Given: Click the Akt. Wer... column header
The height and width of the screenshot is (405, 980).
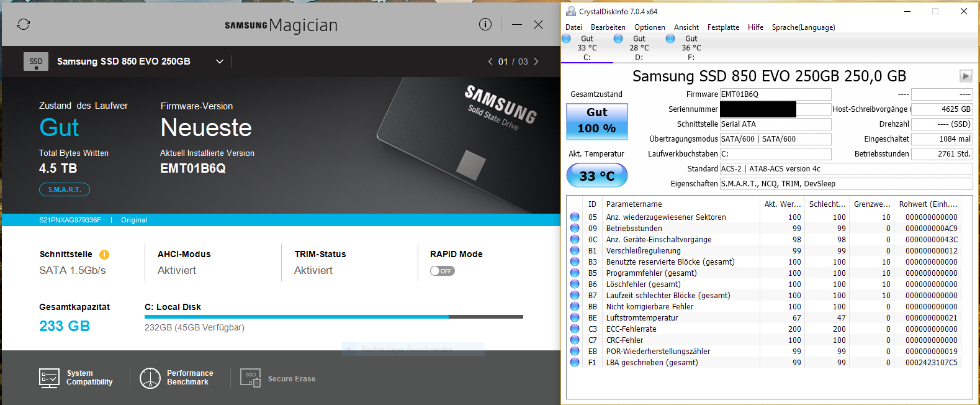Looking at the screenshot, I should coord(782,204).
